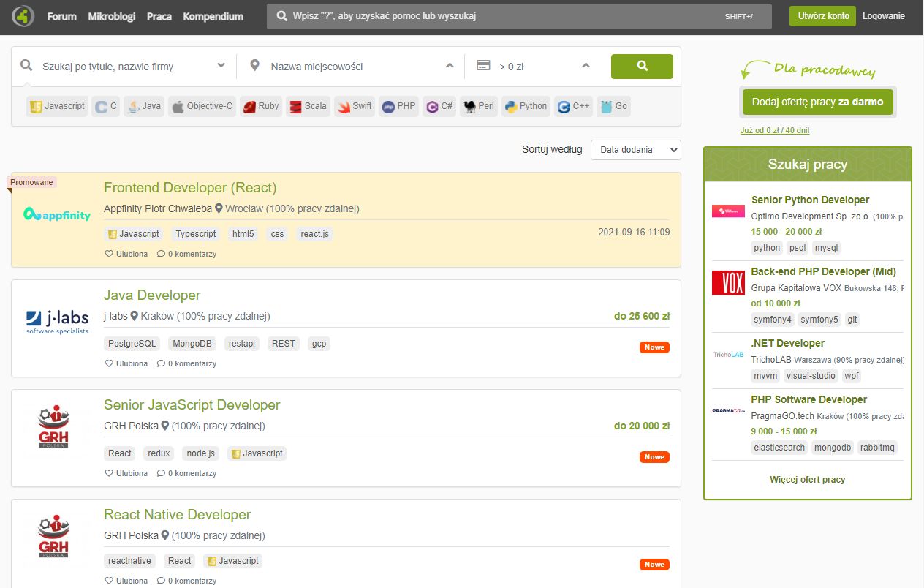
Task: Open the Forum menu item
Action: coord(62,16)
